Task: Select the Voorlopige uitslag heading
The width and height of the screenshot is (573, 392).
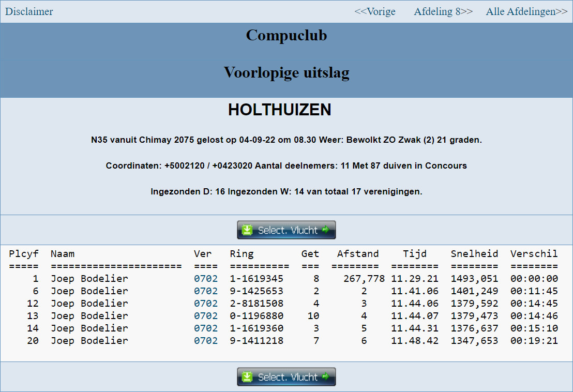Action: [286, 73]
